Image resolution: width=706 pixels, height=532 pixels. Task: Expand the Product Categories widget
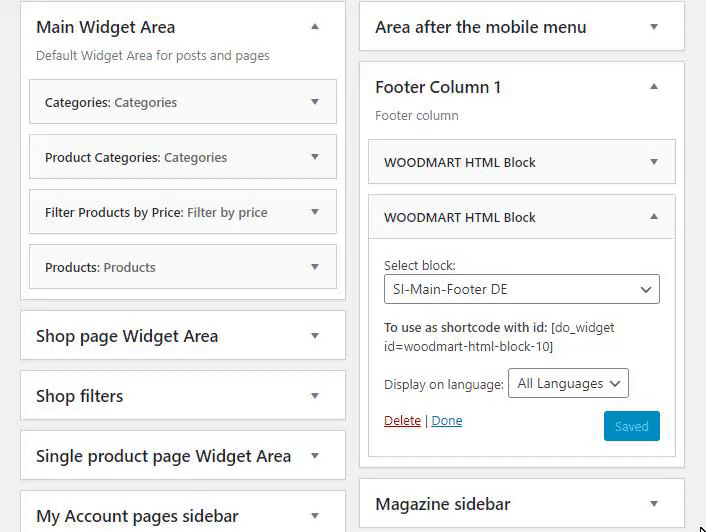[315, 157]
